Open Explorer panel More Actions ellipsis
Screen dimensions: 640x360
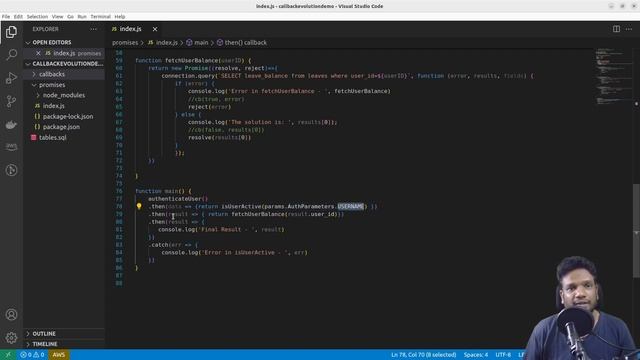[x=93, y=29]
